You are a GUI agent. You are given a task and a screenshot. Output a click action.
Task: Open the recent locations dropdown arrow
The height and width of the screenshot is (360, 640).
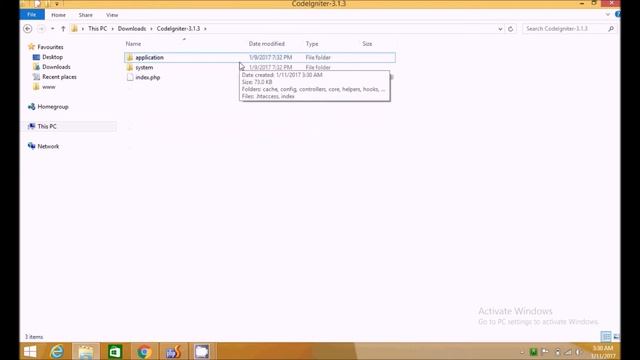coord(52,29)
